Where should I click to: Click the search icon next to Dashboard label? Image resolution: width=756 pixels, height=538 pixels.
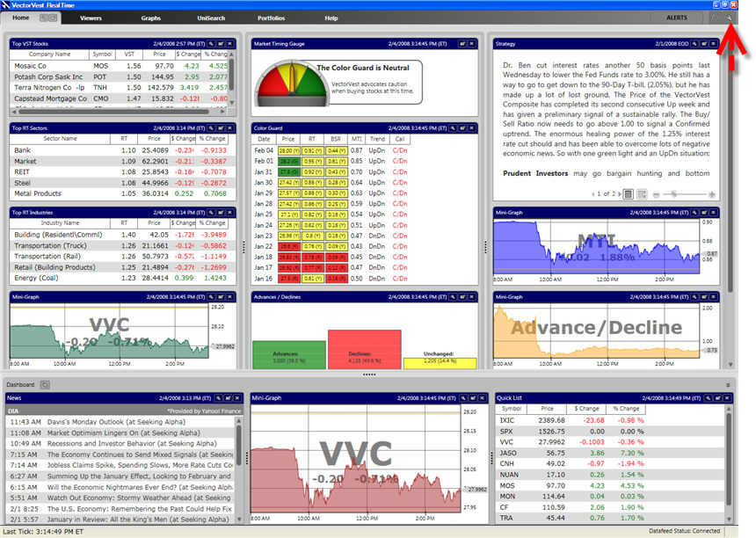coord(45,384)
